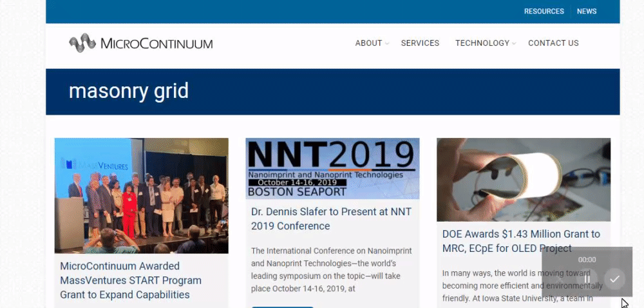Open the NEWS top link
The image size is (644, 308).
pos(587,12)
